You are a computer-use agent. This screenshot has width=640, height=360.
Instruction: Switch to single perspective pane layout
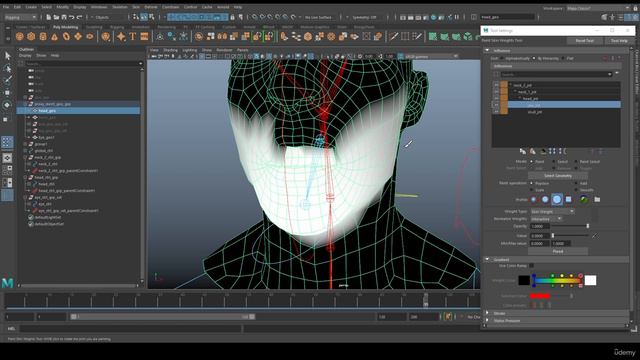coord(7,158)
